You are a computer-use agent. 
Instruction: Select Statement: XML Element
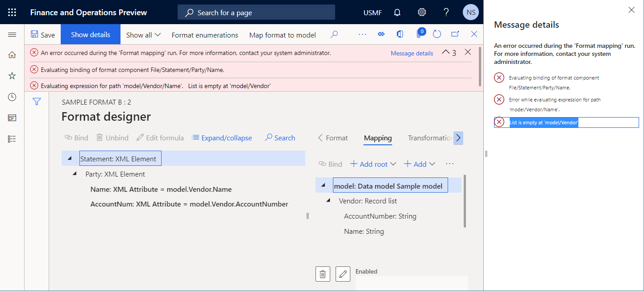(x=120, y=159)
